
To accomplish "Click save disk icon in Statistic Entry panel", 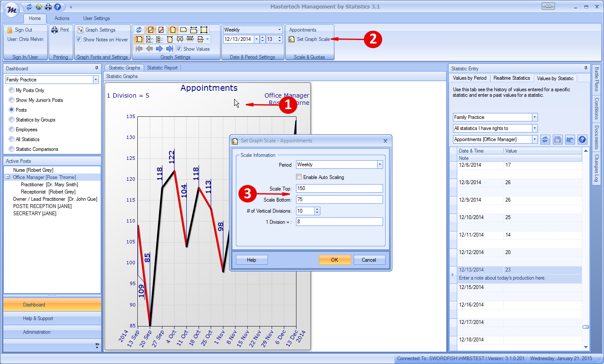I will pos(557,139).
